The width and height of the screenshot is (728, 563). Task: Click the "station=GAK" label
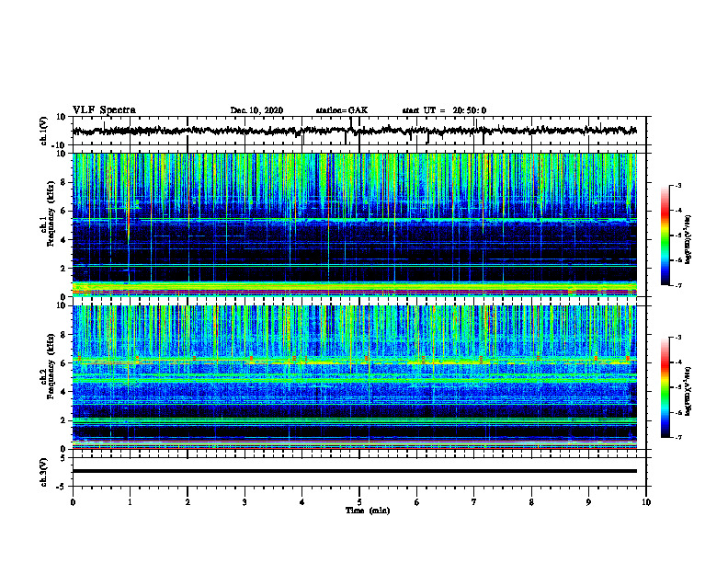tap(342, 110)
